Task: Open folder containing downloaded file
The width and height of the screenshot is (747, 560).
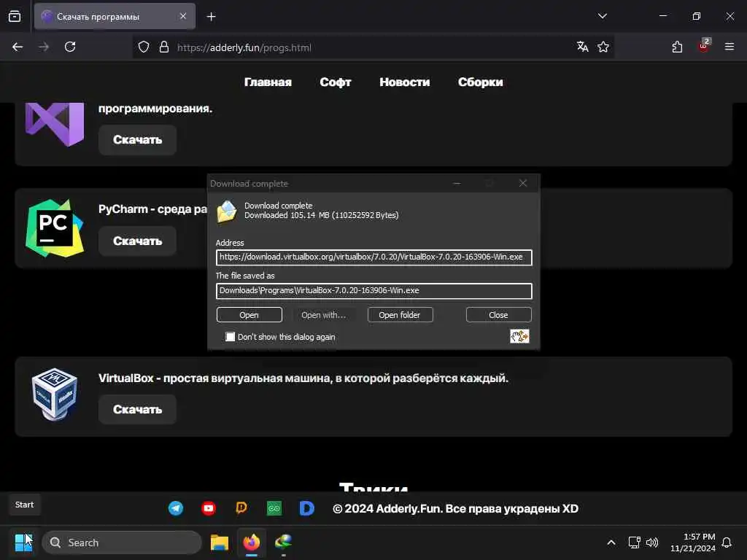Action: [400, 315]
